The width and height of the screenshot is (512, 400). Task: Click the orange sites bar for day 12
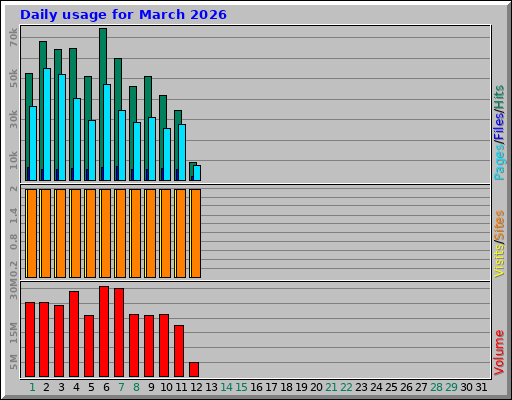tap(196, 233)
